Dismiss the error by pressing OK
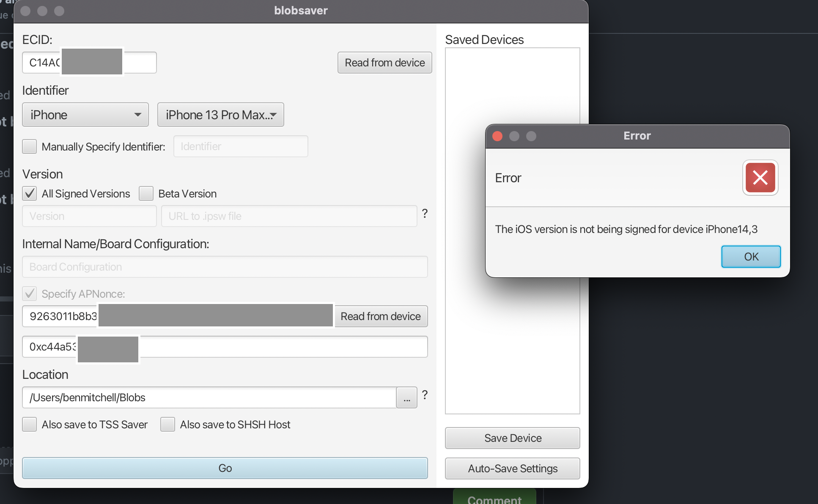The image size is (818, 504). pos(750,256)
